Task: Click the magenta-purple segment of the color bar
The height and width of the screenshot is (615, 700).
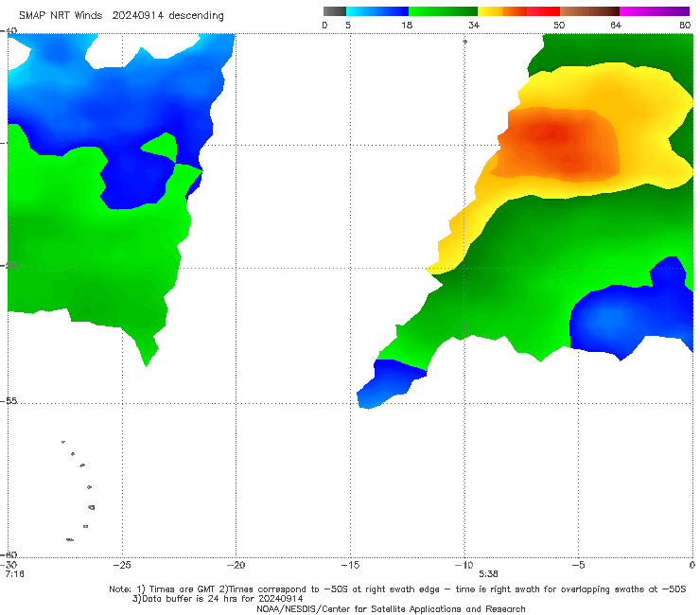Action: (x=655, y=11)
